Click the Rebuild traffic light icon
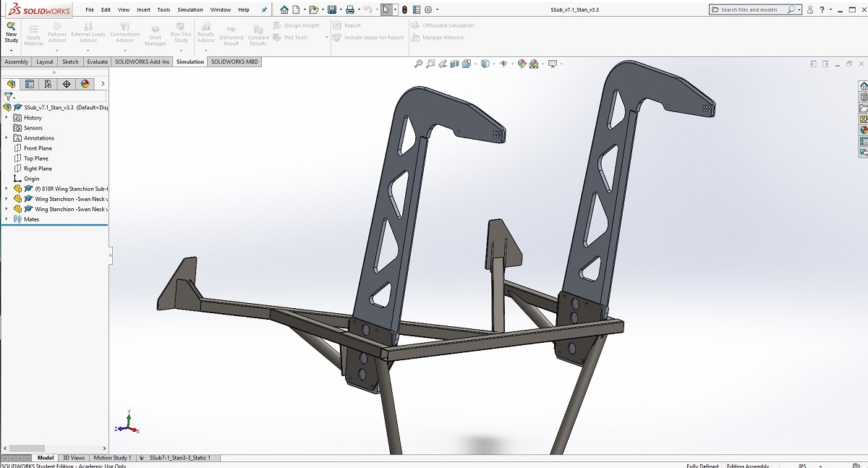The height and width of the screenshot is (468, 868). 404,9
